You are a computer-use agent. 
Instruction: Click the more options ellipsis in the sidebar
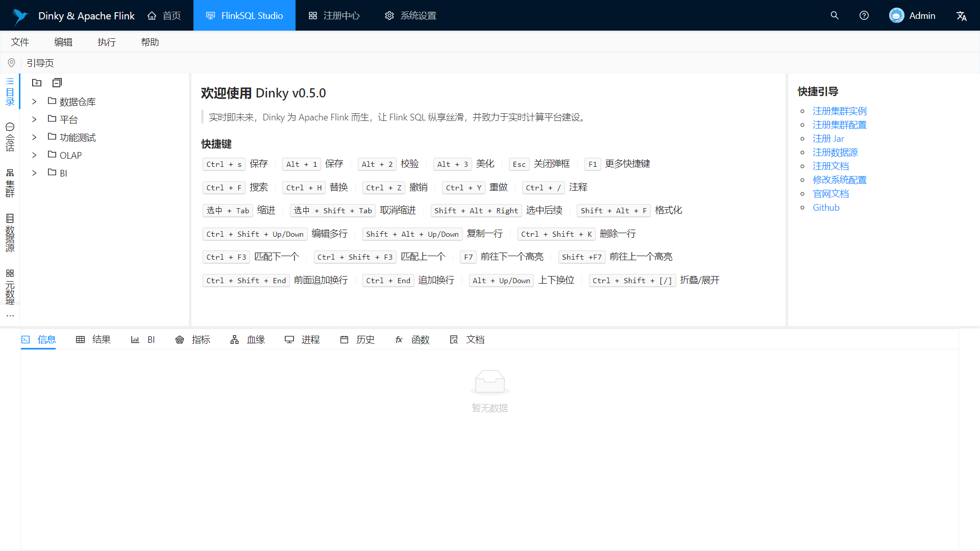(10, 315)
